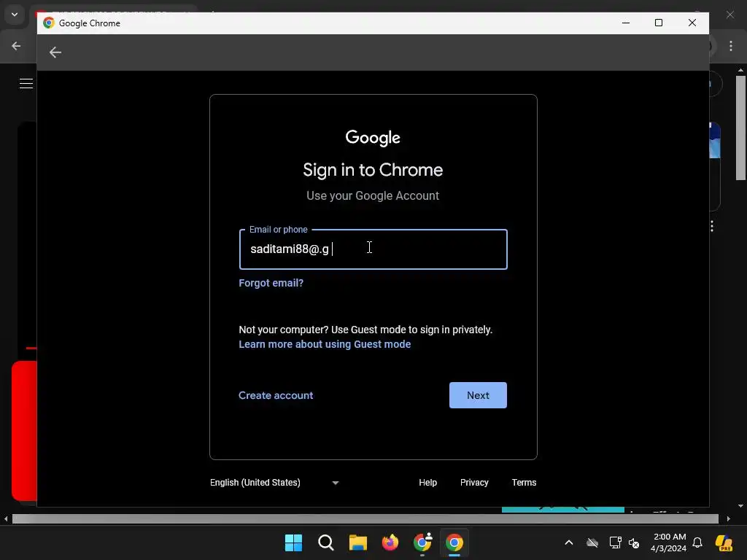Open the notifications bell in the taskbar

(x=697, y=542)
